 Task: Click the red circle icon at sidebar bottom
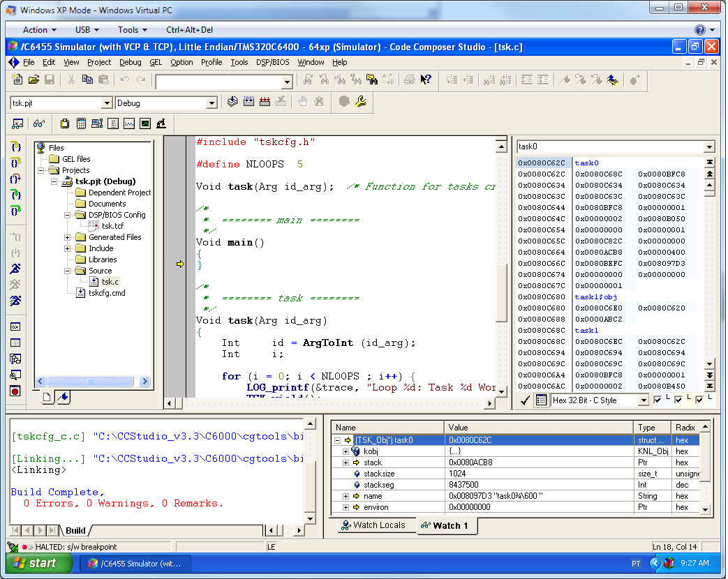click(x=15, y=391)
